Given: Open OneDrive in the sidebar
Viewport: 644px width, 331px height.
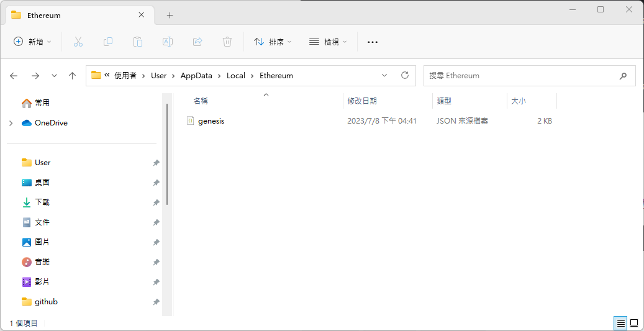Looking at the screenshot, I should pos(44,123).
